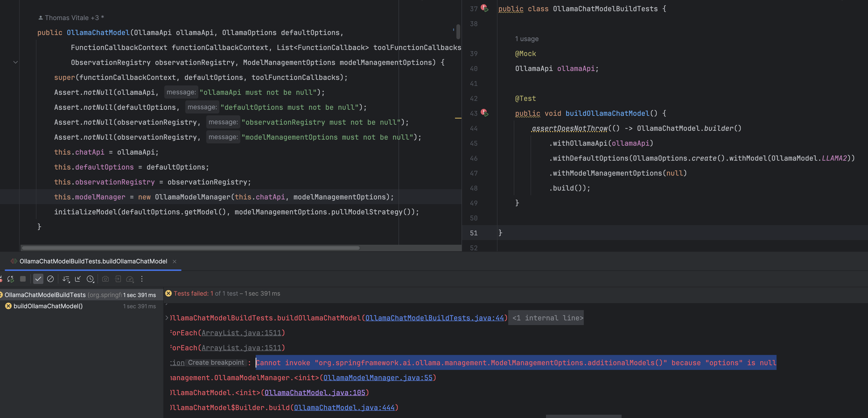Select buildOllamaChatModel() failed test row

point(81,306)
